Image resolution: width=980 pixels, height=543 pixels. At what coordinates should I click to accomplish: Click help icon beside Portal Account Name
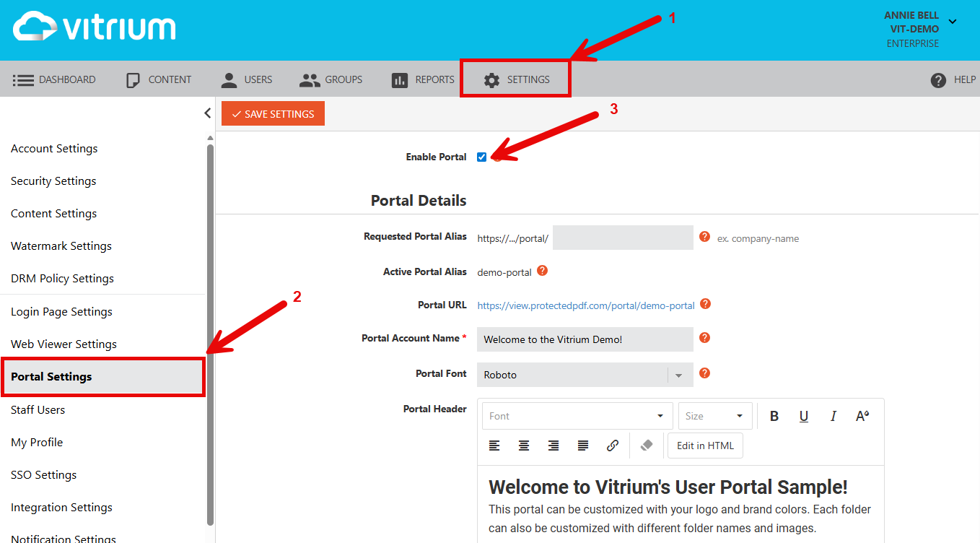(x=705, y=337)
